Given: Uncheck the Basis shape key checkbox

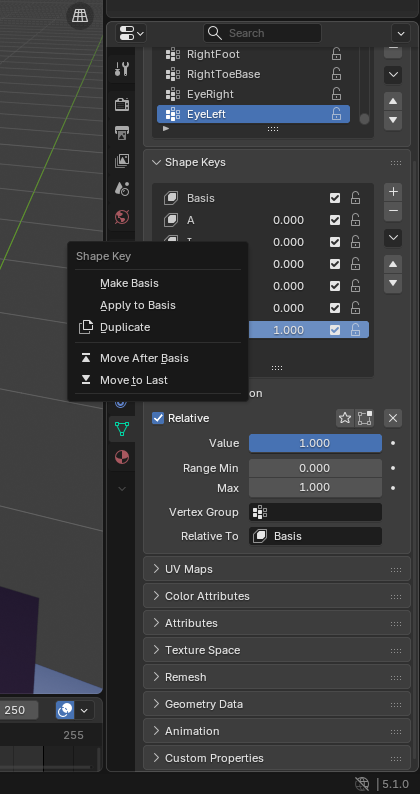Looking at the screenshot, I should [x=335, y=198].
